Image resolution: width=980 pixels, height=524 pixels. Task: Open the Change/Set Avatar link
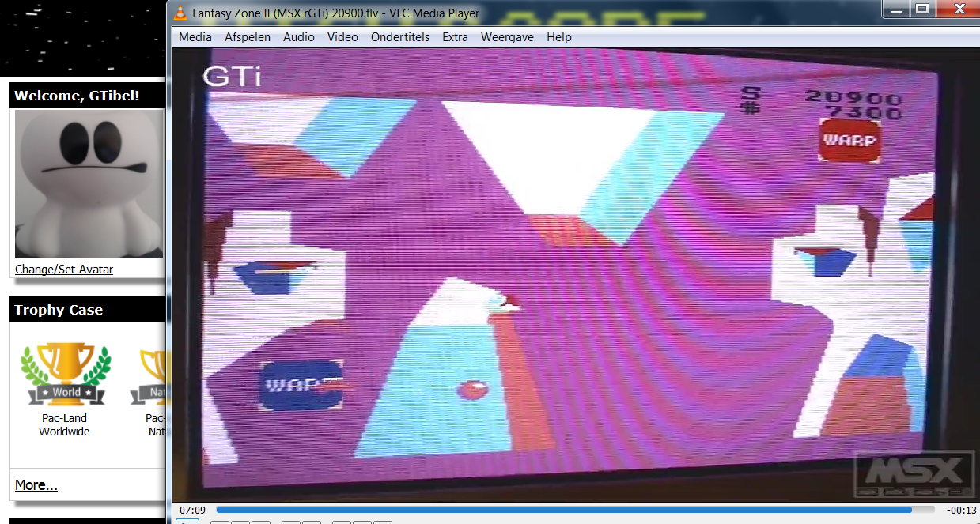pyautogui.click(x=64, y=270)
